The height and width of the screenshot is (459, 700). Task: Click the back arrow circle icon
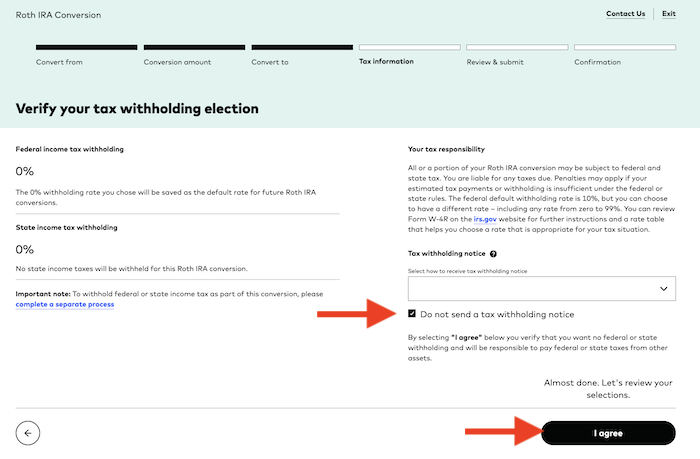click(28, 433)
